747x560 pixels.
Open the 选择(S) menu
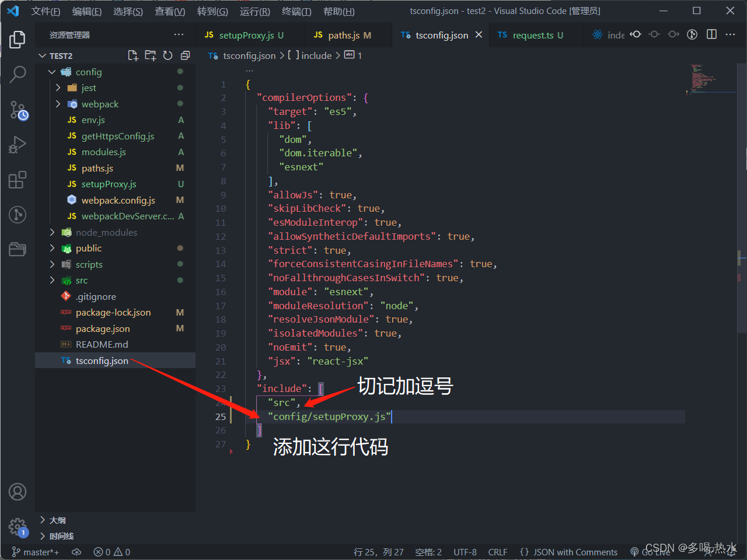pyautogui.click(x=128, y=11)
